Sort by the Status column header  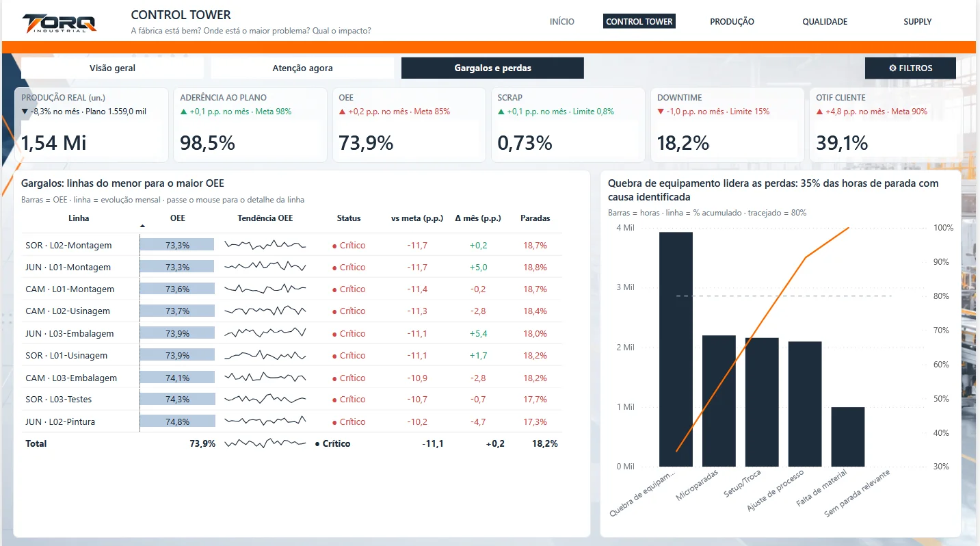[349, 218]
